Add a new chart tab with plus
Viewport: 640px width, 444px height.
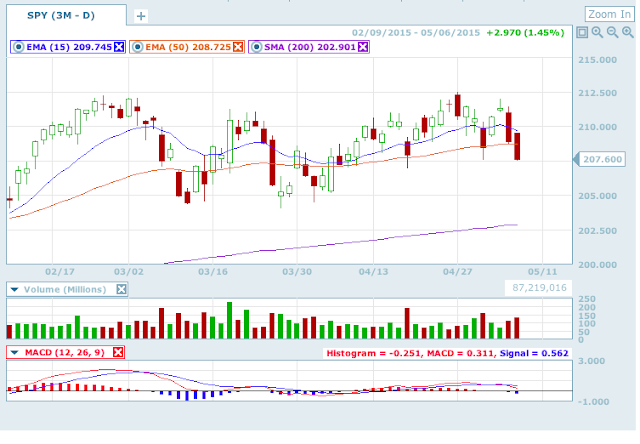click(141, 16)
